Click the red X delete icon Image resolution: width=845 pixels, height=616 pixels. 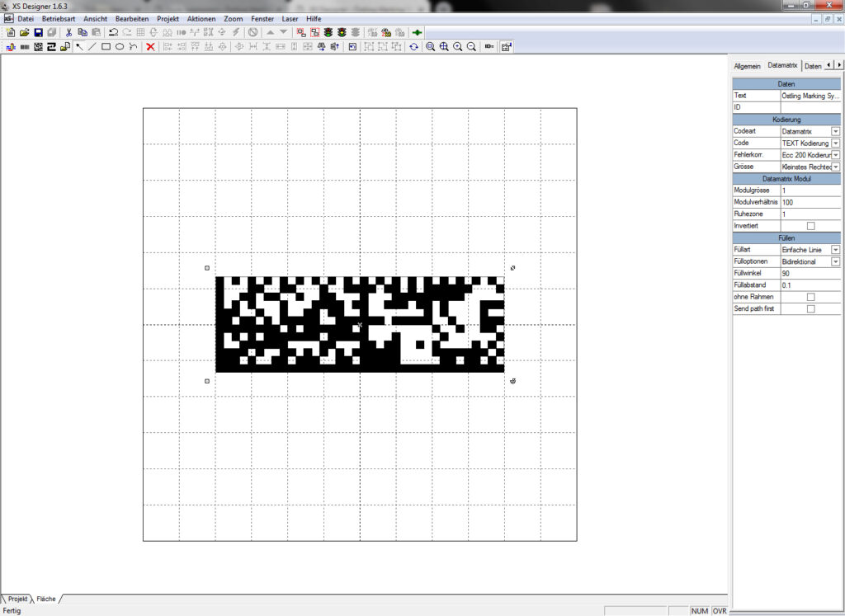click(x=150, y=47)
